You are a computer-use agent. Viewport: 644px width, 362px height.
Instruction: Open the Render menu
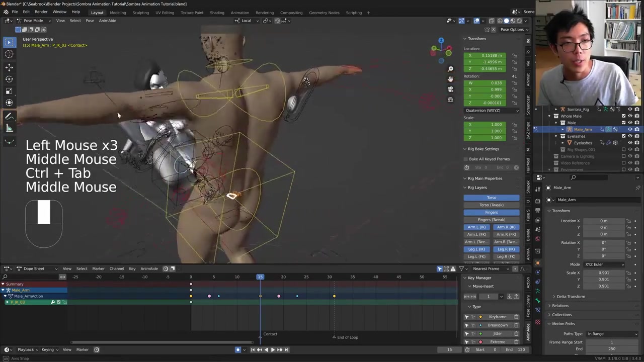(41, 12)
